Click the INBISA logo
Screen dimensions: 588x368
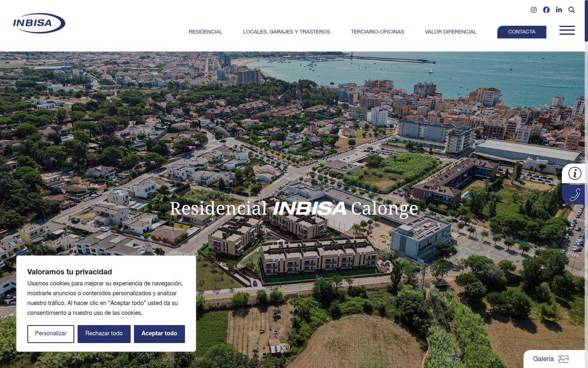[39, 23]
